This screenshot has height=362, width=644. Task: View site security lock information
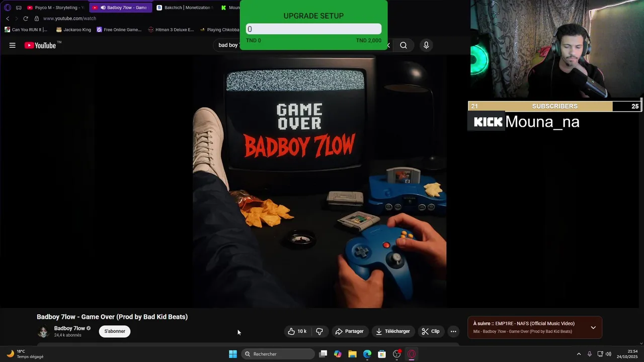[x=37, y=19]
